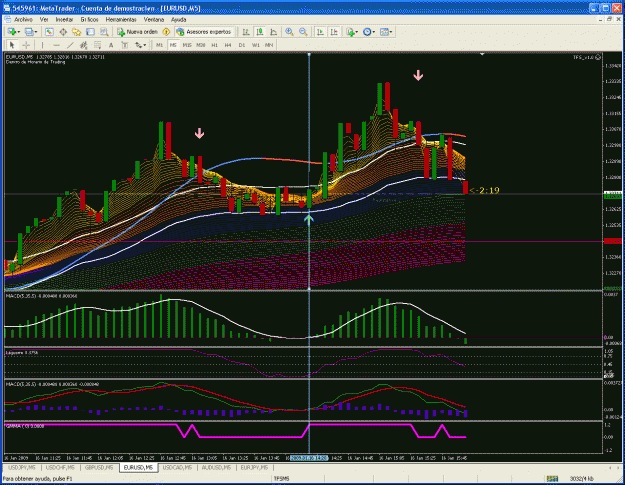Open the Terminal window icon
The width and height of the screenshot is (625, 485).
(90, 32)
